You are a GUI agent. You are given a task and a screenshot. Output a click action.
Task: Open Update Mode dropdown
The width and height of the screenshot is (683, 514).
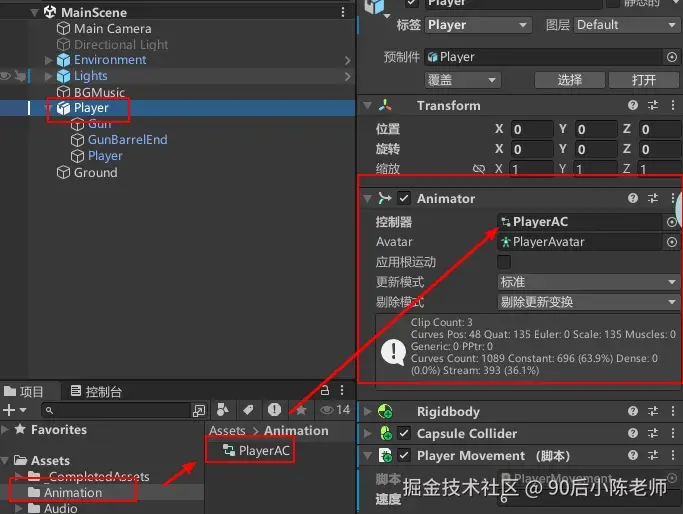click(x=588, y=282)
